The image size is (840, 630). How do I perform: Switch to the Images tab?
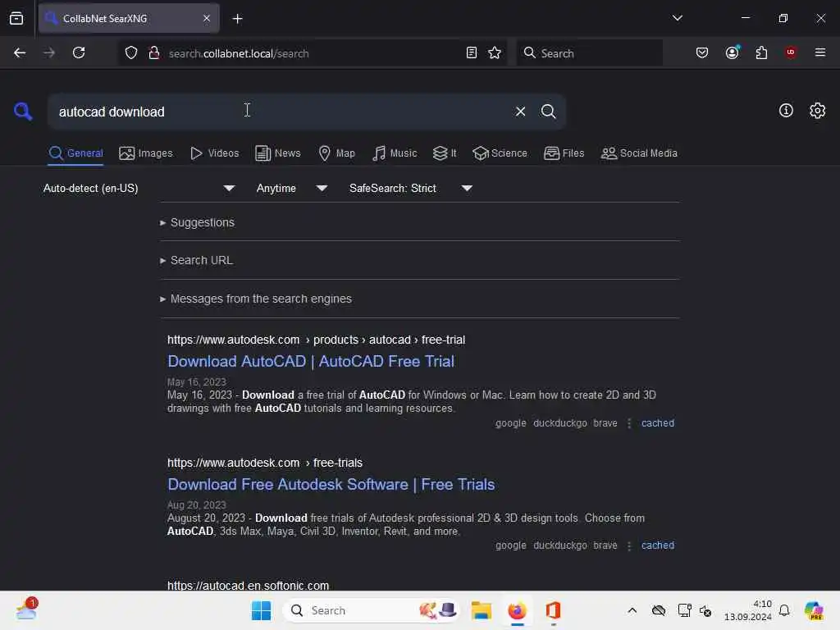146,153
